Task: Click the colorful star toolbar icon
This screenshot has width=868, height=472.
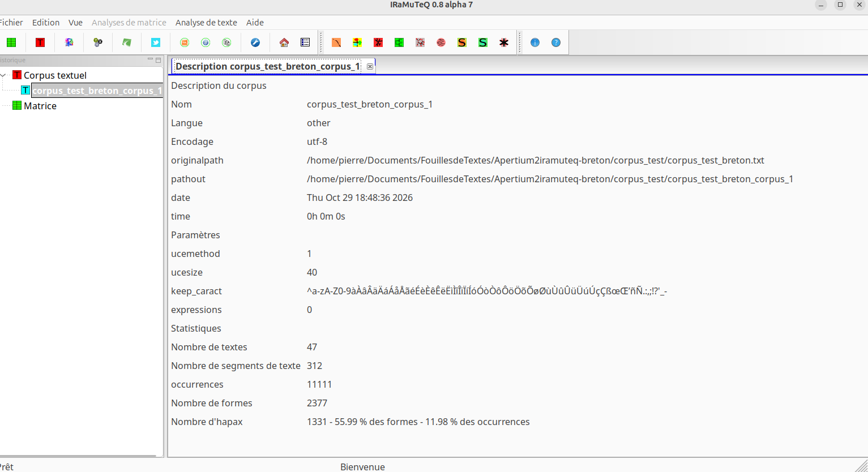Action: (x=69, y=42)
